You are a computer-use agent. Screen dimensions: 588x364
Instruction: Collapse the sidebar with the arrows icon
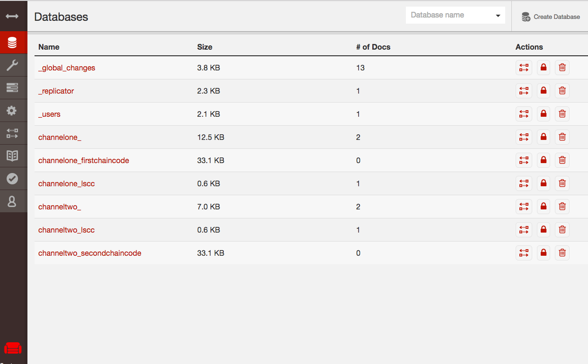[x=12, y=16]
